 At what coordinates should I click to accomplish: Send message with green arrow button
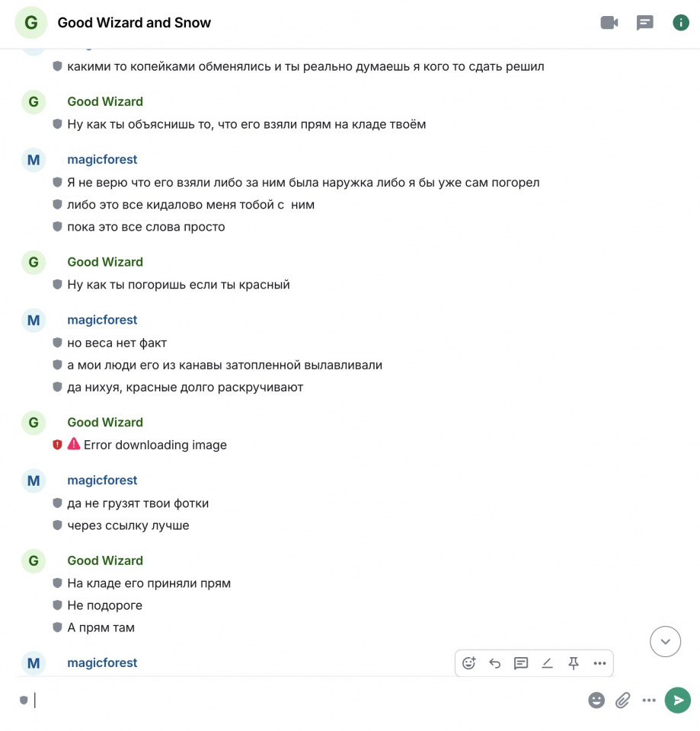point(678,701)
